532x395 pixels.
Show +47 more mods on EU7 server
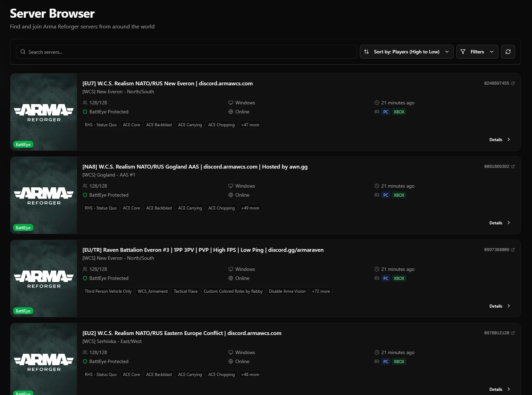(x=250, y=125)
